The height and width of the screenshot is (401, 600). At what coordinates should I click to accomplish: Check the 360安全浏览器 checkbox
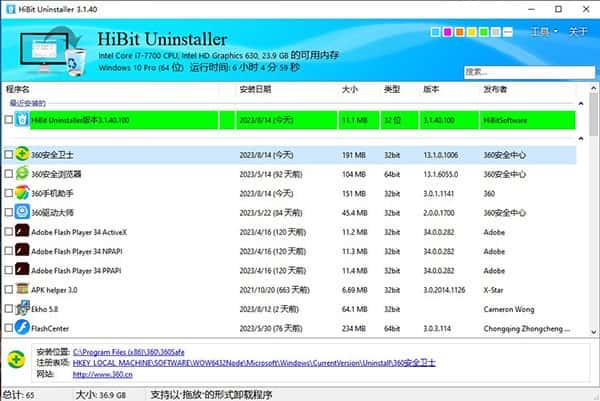[x=8, y=174]
